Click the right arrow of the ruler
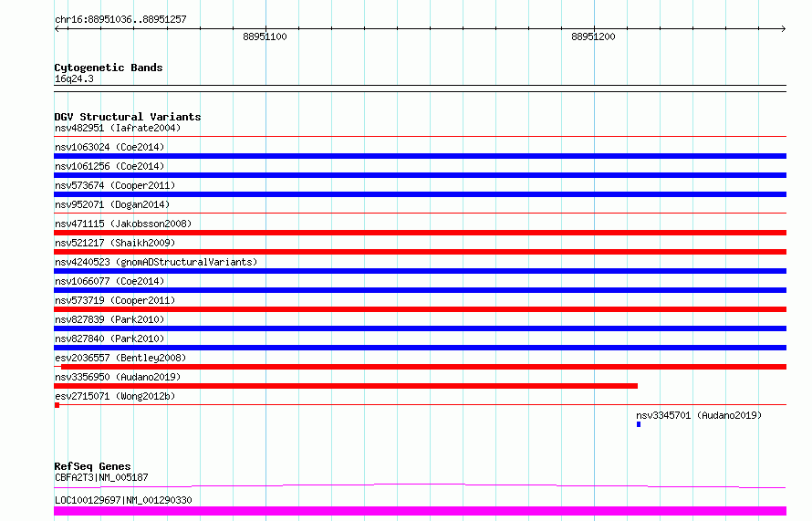 click(x=783, y=28)
